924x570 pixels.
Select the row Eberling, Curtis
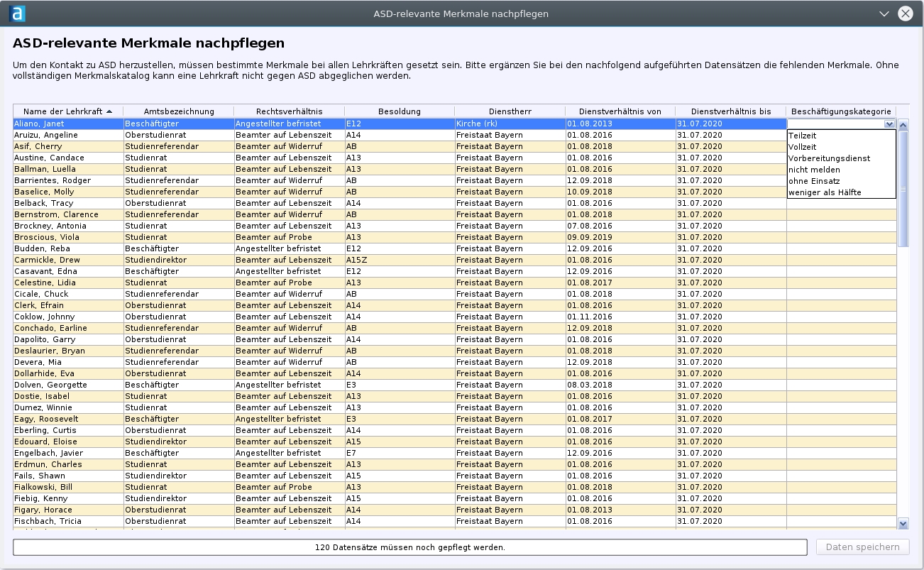(x=455, y=430)
